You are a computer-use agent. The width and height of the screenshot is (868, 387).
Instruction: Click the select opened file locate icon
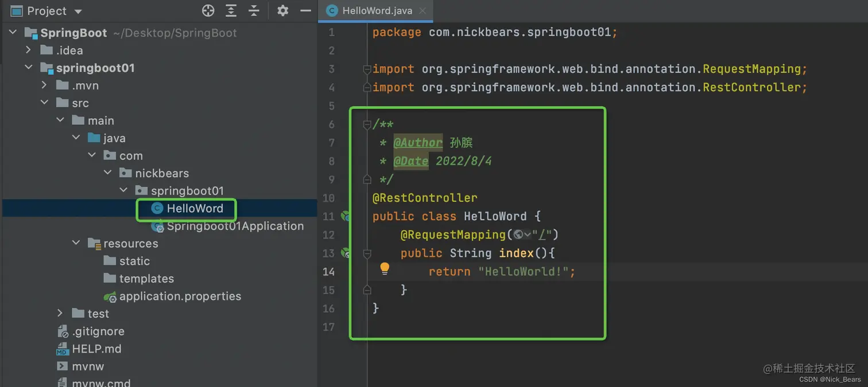(x=208, y=11)
